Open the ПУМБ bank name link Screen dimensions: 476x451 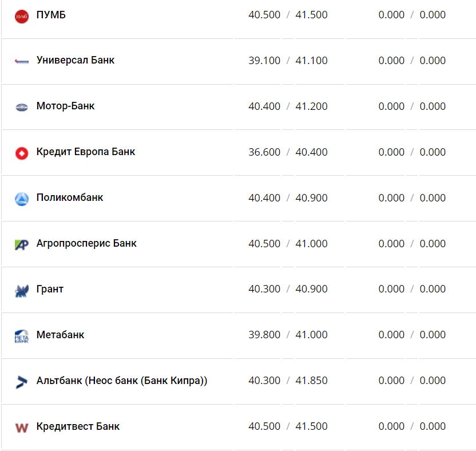point(51,15)
